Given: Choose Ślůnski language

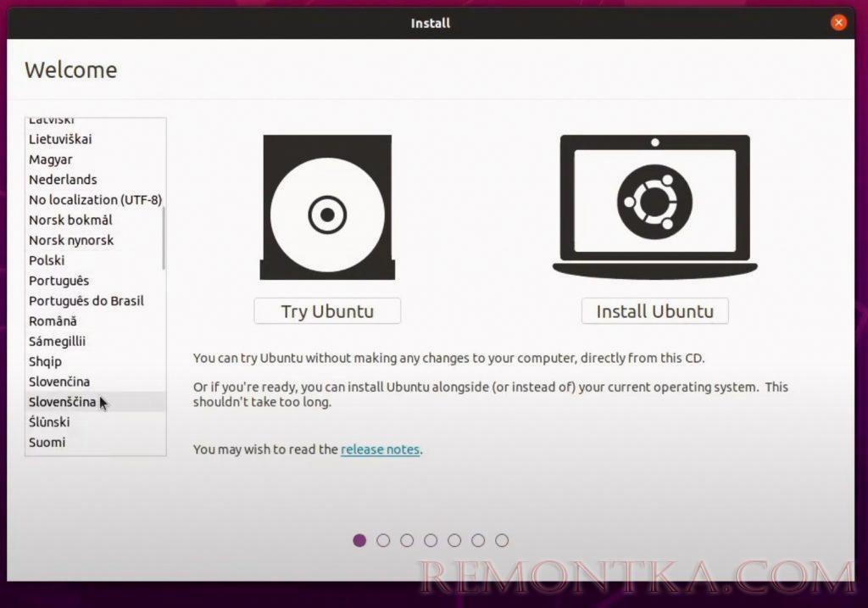Looking at the screenshot, I should pyautogui.click(x=95, y=422).
